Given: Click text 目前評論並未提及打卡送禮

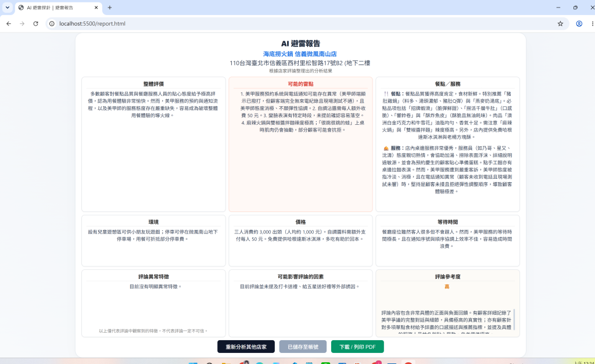Looking at the screenshot, I should [x=300, y=287].
